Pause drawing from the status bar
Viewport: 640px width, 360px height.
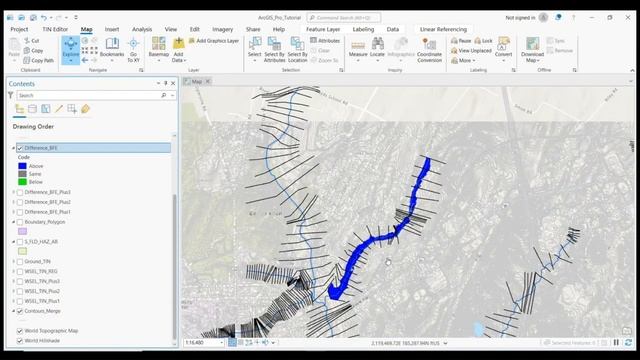click(616, 343)
